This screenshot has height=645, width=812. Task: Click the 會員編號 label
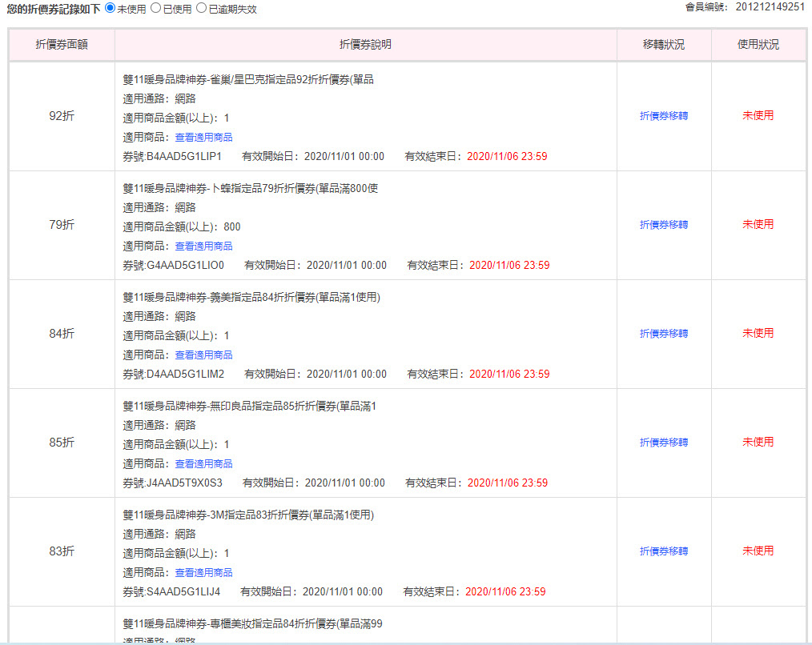[x=706, y=6]
